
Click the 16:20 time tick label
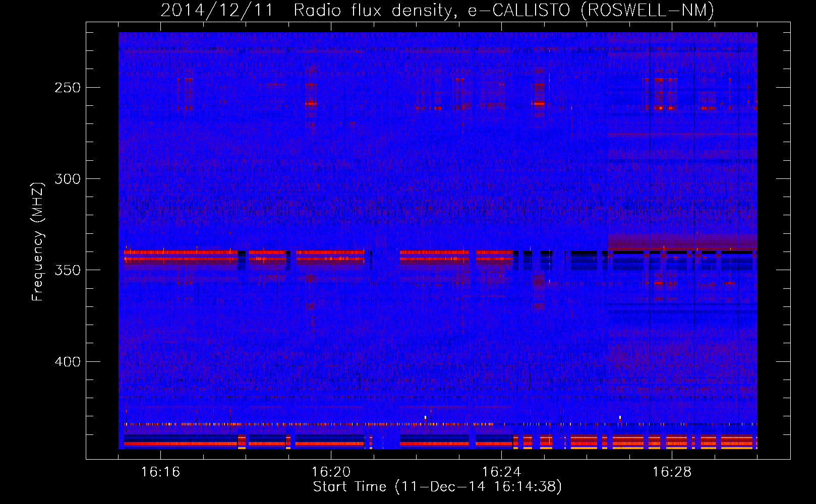pyautogui.click(x=331, y=472)
